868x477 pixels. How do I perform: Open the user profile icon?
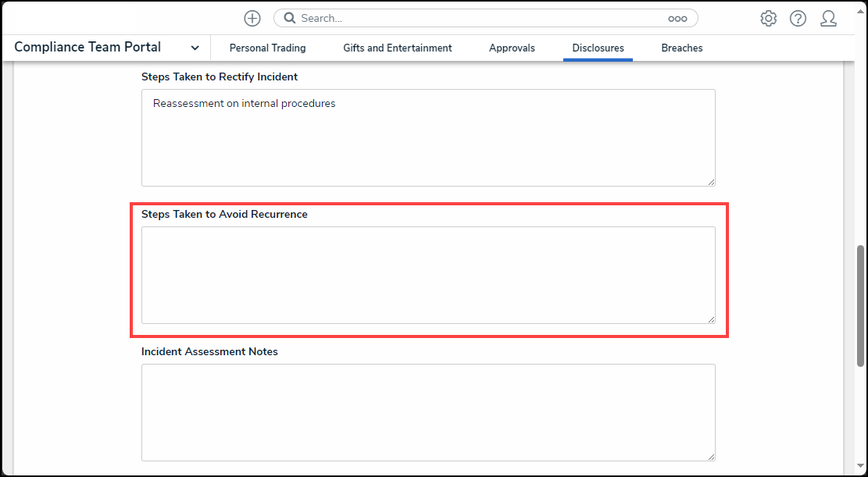pos(828,19)
